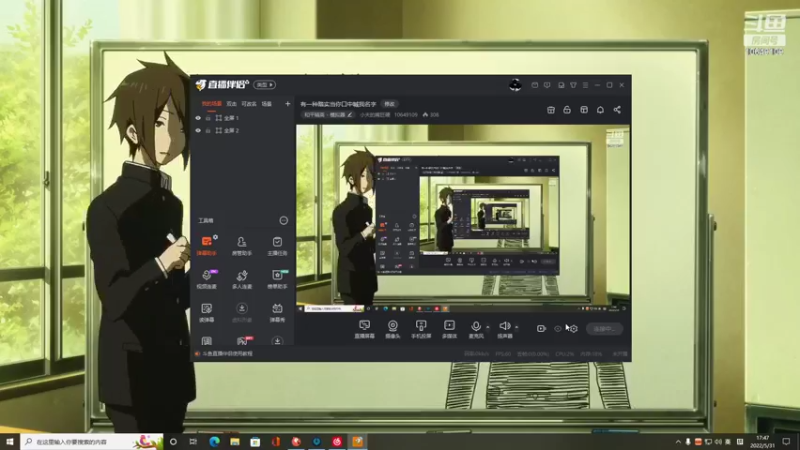800x450 pixels.
Task: Open the gift box icon above the preview
Action: (x=551, y=110)
